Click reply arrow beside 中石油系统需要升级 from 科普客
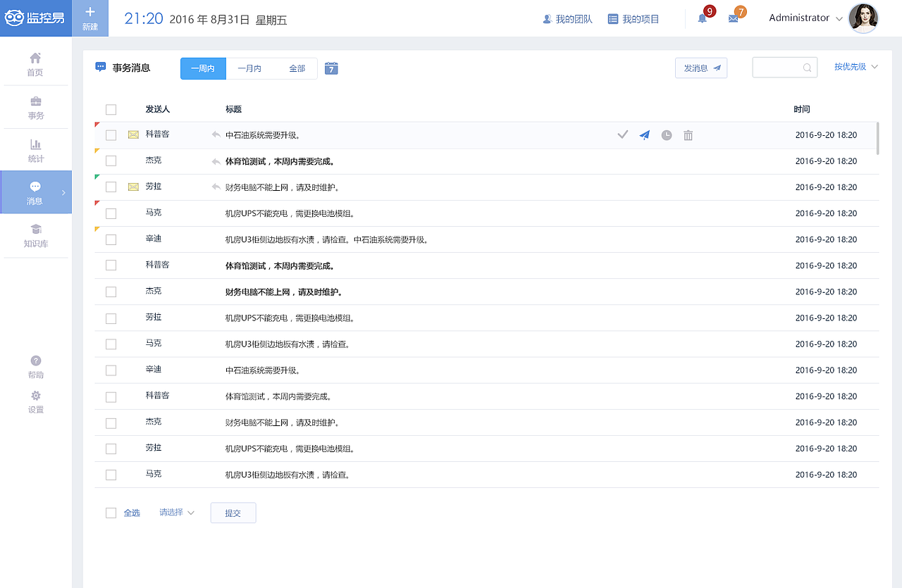This screenshot has height=588, width=902. click(x=216, y=135)
